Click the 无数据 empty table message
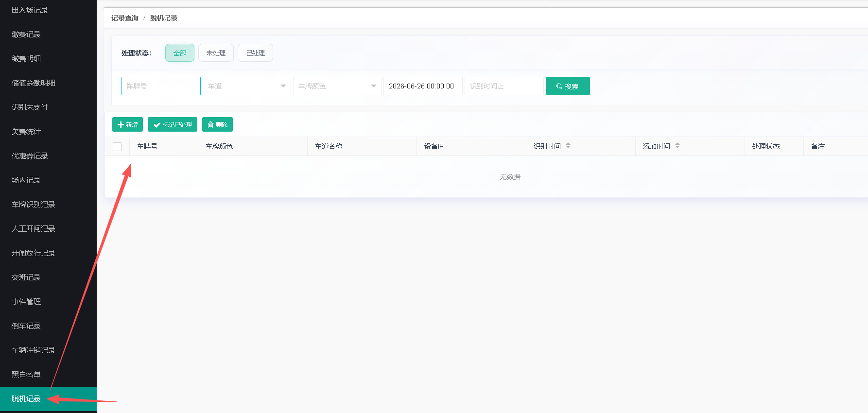 pos(510,177)
